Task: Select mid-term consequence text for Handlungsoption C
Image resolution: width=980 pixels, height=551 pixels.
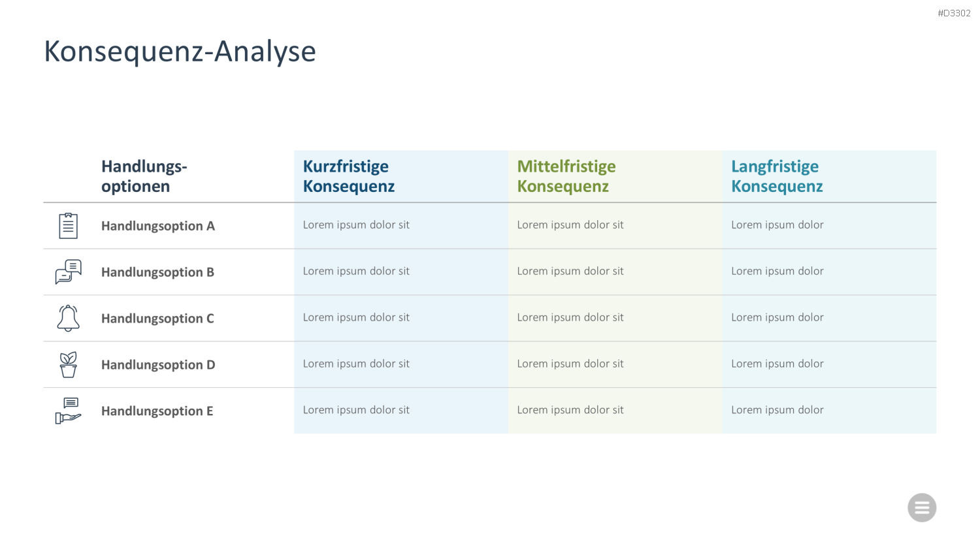Action: [570, 317]
